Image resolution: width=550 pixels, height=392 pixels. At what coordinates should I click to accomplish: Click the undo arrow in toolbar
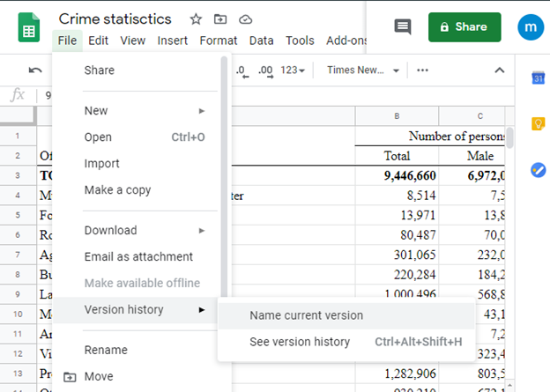coord(35,70)
